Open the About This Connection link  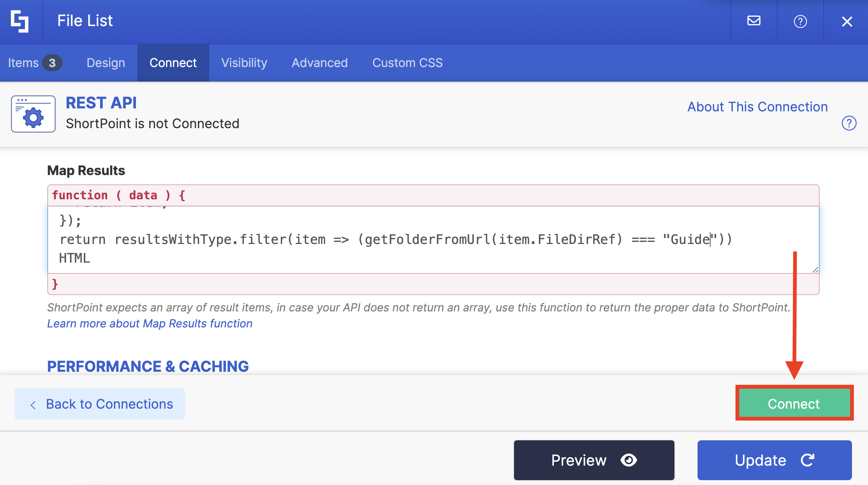757,107
